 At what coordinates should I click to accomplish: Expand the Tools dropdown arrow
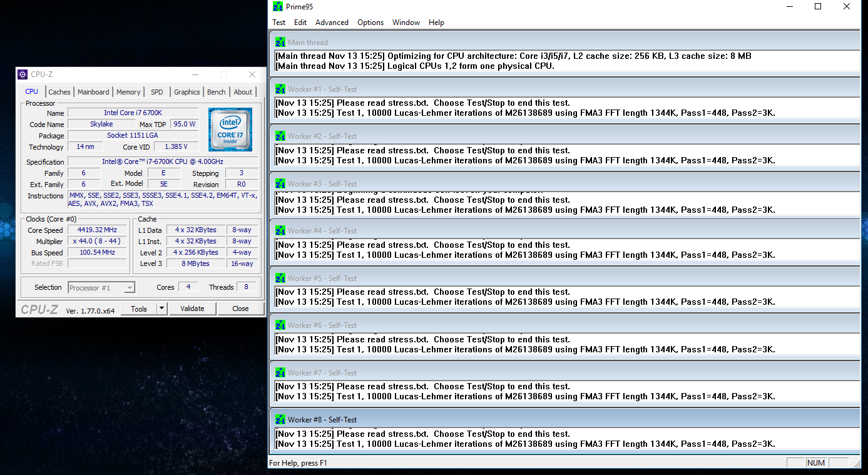pyautogui.click(x=161, y=309)
